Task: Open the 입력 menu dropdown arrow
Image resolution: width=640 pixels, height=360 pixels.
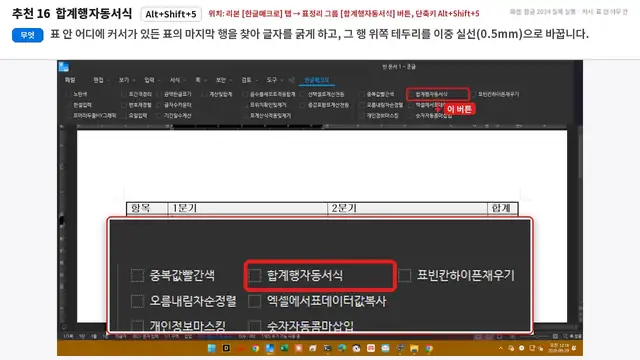Action: pos(159,80)
